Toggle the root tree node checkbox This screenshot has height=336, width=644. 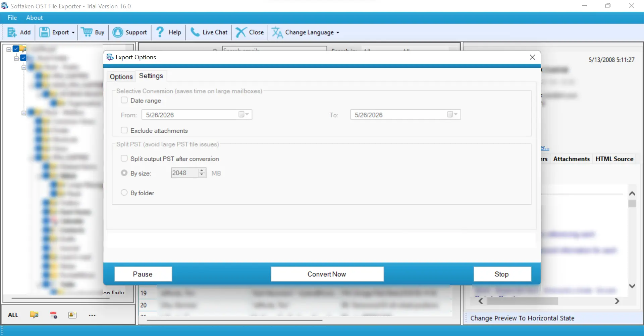(16, 49)
